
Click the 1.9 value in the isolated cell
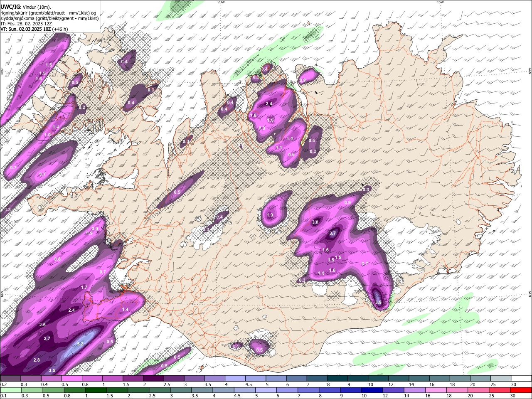[270, 215]
